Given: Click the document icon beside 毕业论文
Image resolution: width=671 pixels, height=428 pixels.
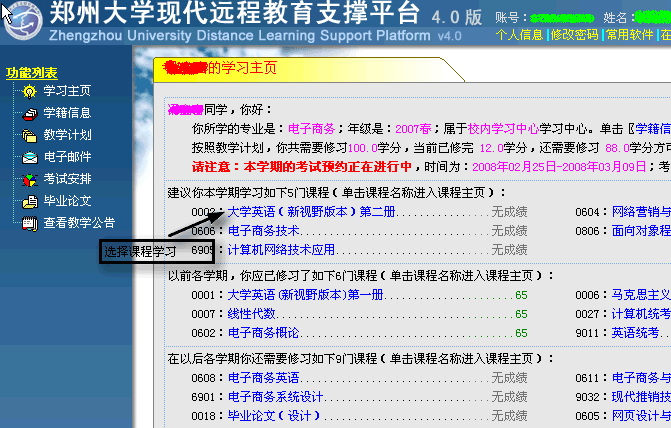Looking at the screenshot, I should coord(27,201).
